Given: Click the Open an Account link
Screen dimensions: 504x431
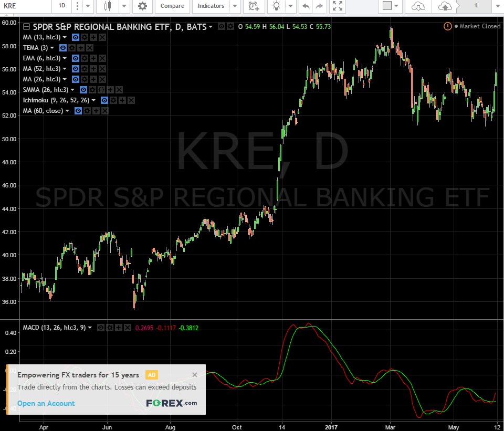Looking at the screenshot, I should point(46,403).
